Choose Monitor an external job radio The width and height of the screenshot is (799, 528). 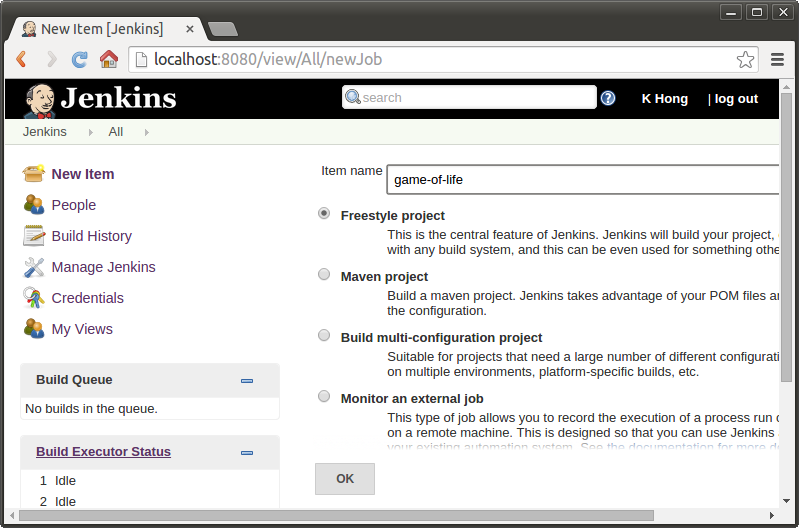tap(324, 396)
